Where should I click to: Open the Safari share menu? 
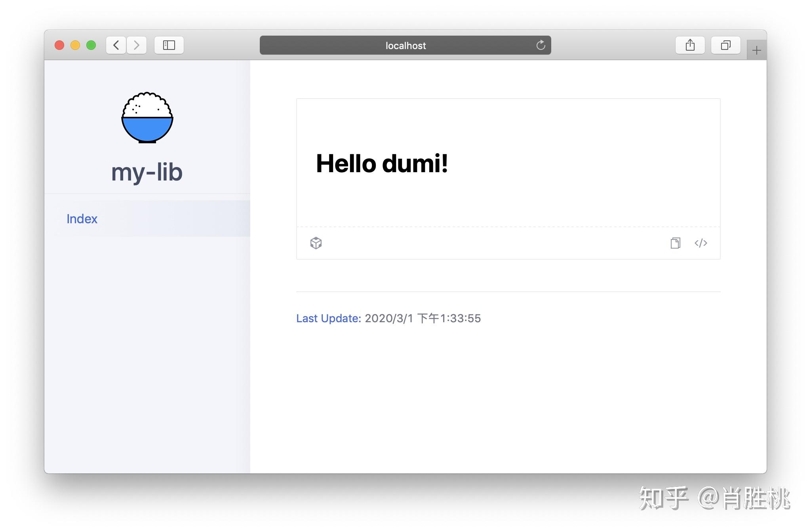pos(690,45)
